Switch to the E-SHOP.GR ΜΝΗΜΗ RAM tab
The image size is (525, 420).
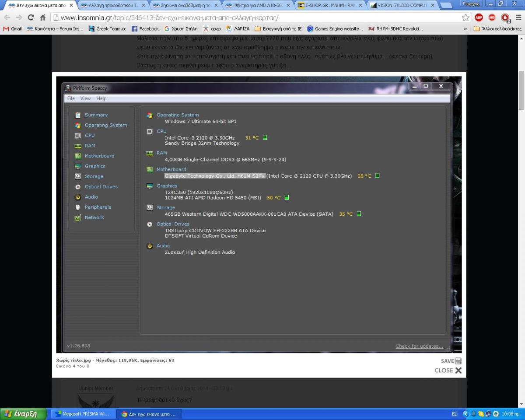329,5
